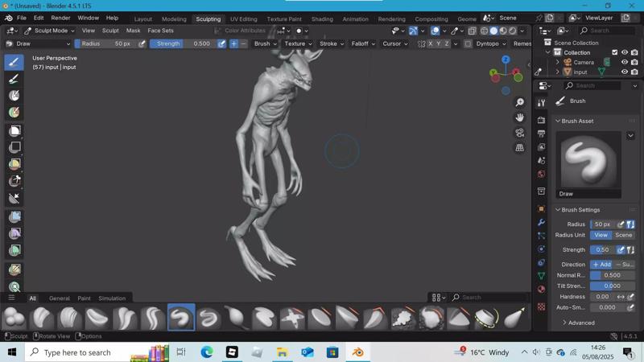Select the highlighted brush thumbnail in asset shelf
The image size is (644, 362).
181,318
